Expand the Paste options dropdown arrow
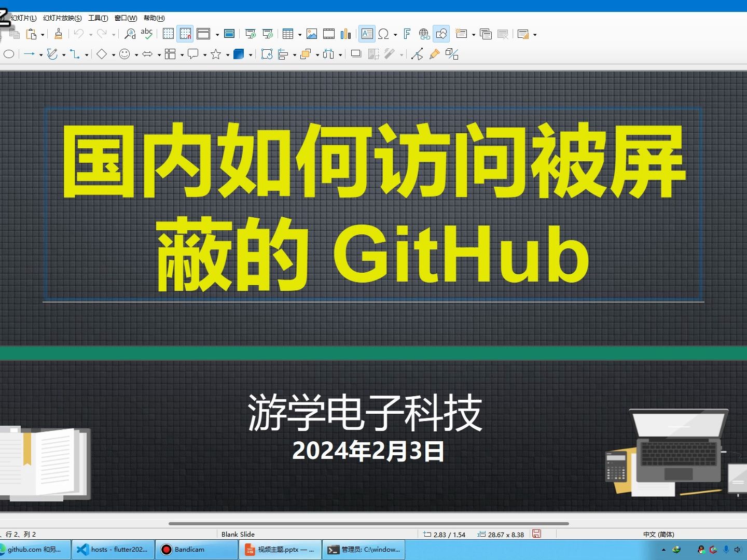This screenshot has height=560, width=747. [43, 35]
